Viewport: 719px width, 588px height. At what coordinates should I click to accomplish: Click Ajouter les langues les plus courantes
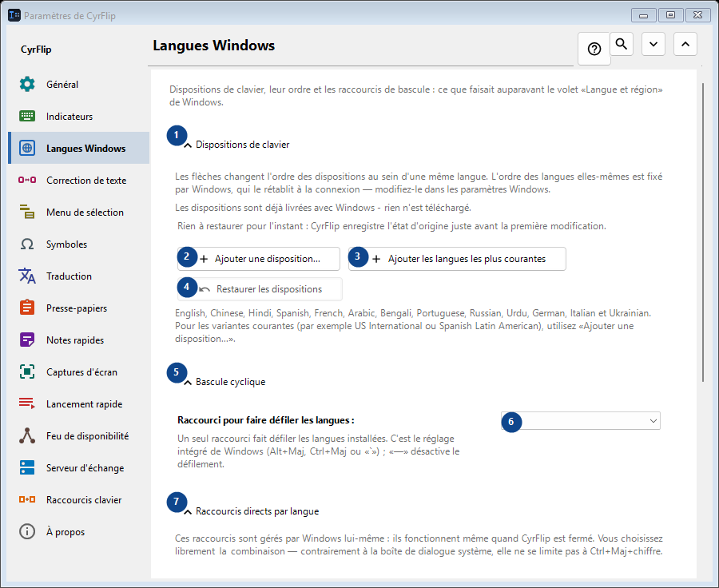click(x=457, y=259)
